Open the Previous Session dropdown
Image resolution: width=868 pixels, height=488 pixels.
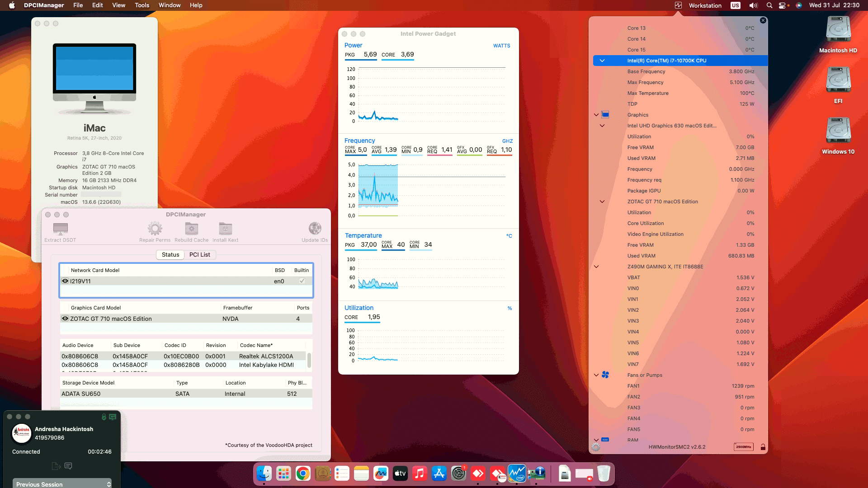click(x=62, y=484)
